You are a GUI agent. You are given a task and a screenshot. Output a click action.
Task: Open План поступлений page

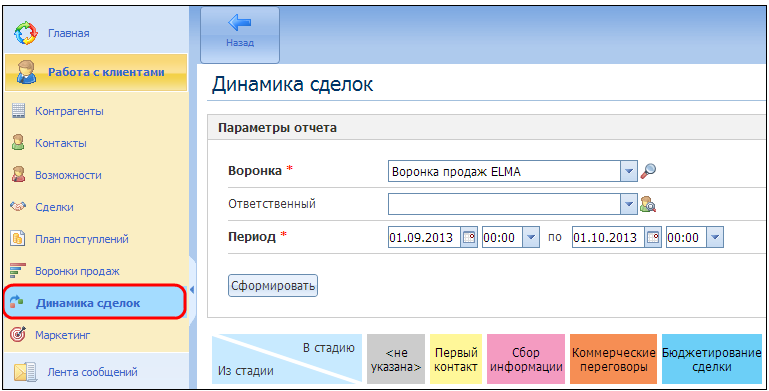pyautogui.click(x=81, y=239)
